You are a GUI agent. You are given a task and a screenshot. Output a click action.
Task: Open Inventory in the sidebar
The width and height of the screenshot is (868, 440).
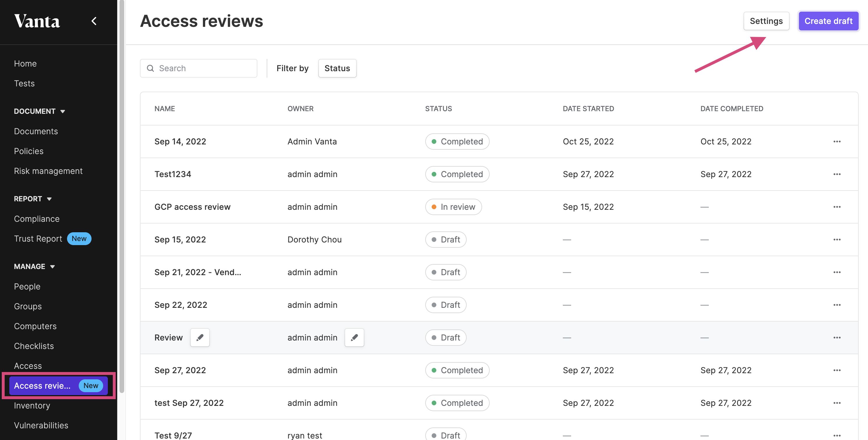[32, 406]
